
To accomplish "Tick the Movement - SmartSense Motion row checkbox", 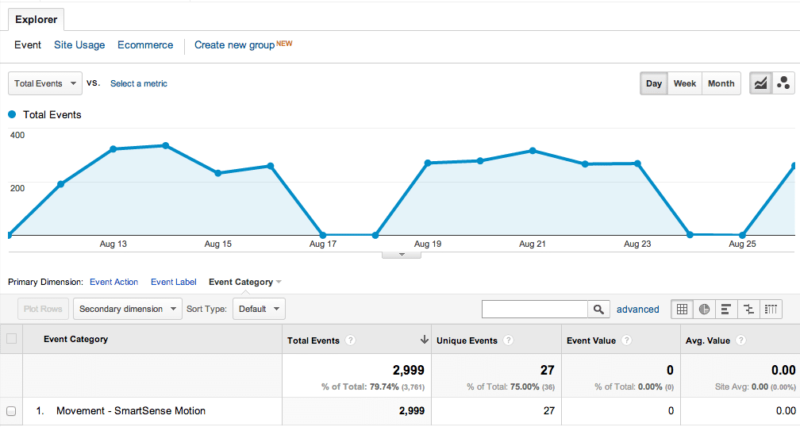I will click(11, 411).
